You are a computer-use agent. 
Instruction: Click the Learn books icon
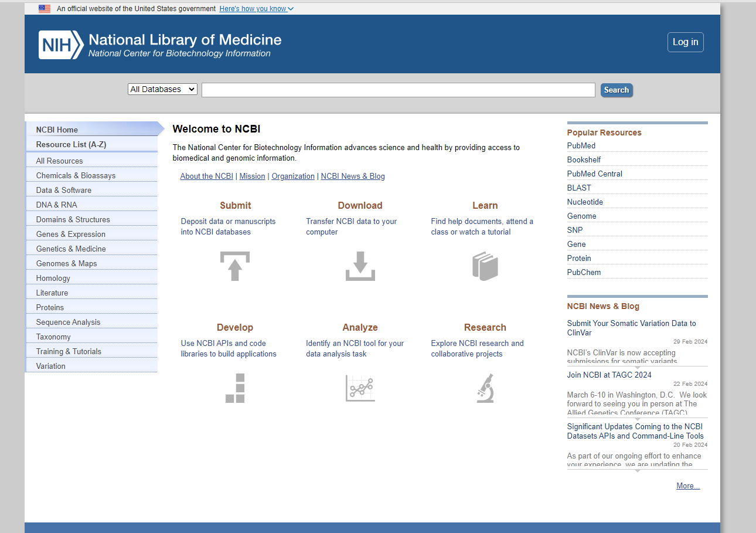pyautogui.click(x=485, y=266)
